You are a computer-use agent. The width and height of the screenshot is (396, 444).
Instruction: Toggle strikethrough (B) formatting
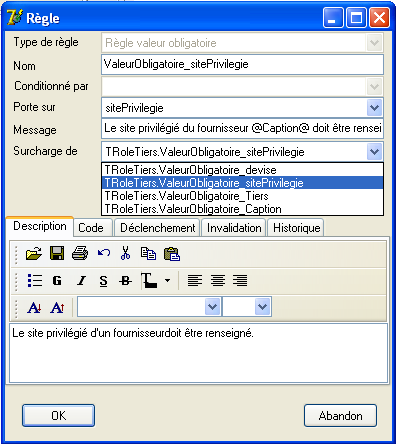click(x=125, y=281)
